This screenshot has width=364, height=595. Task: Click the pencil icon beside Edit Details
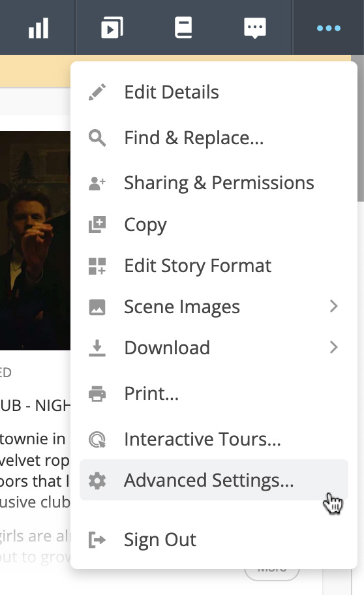97,92
